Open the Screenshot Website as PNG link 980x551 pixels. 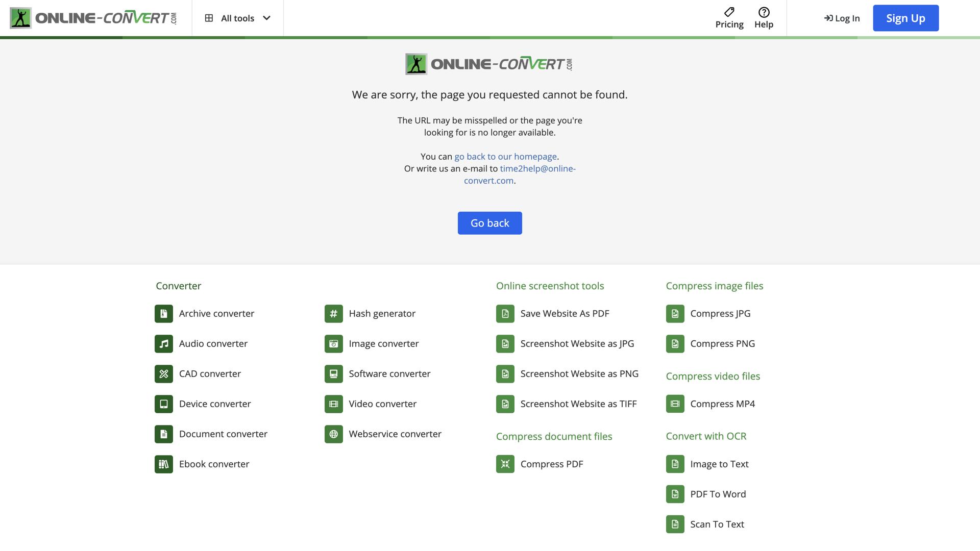[579, 374]
